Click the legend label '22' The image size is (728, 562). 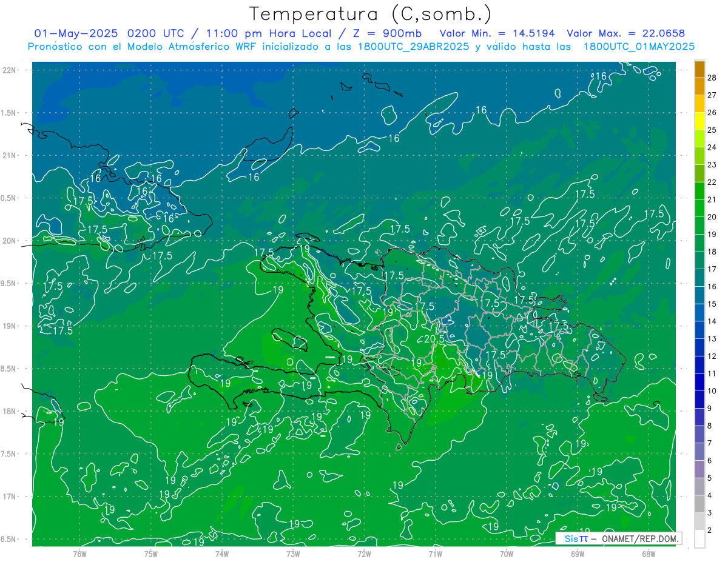[712, 182]
